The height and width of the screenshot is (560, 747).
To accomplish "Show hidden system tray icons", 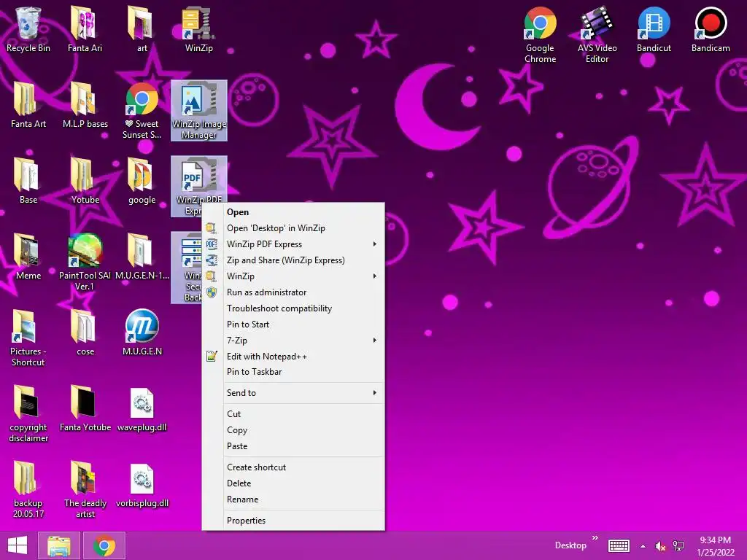I will pyautogui.click(x=643, y=546).
